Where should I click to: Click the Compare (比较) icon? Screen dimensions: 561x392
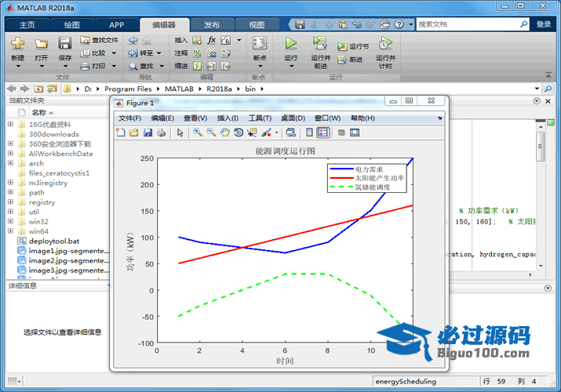tap(85, 53)
